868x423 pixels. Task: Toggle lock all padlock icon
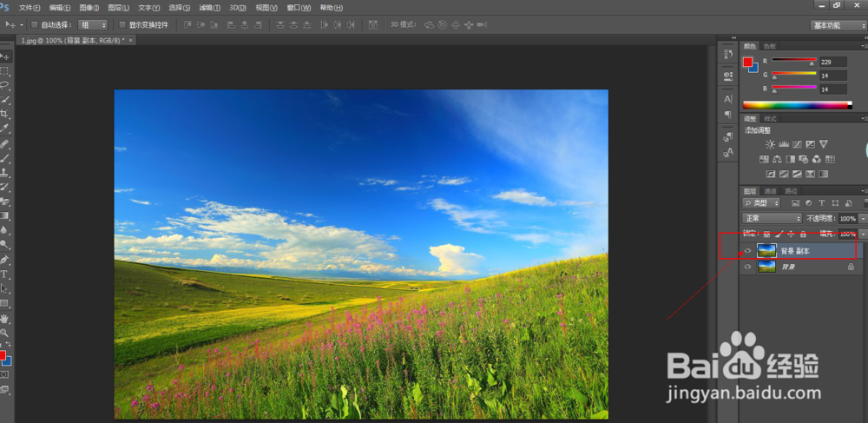coord(803,235)
